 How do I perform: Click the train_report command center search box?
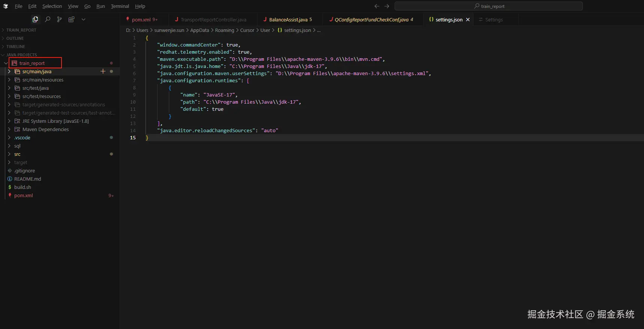pos(489,6)
